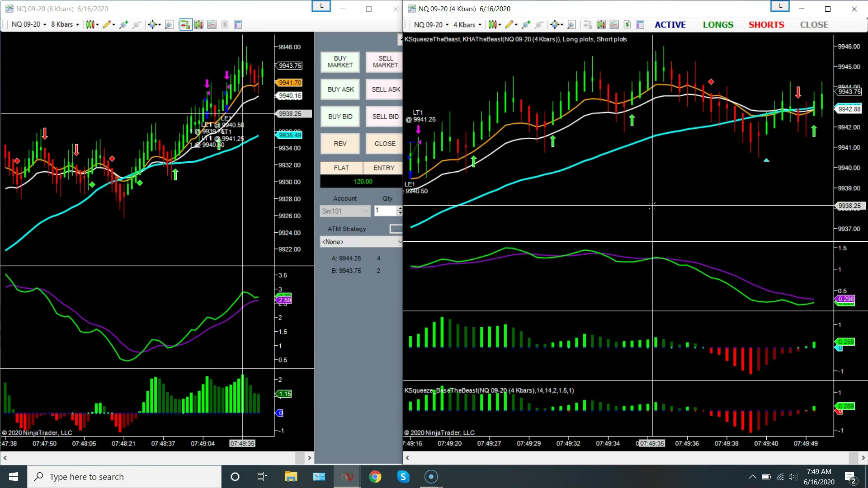The width and height of the screenshot is (868, 488).
Task: Show hidden tray icons chevron
Action: pyautogui.click(x=752, y=477)
